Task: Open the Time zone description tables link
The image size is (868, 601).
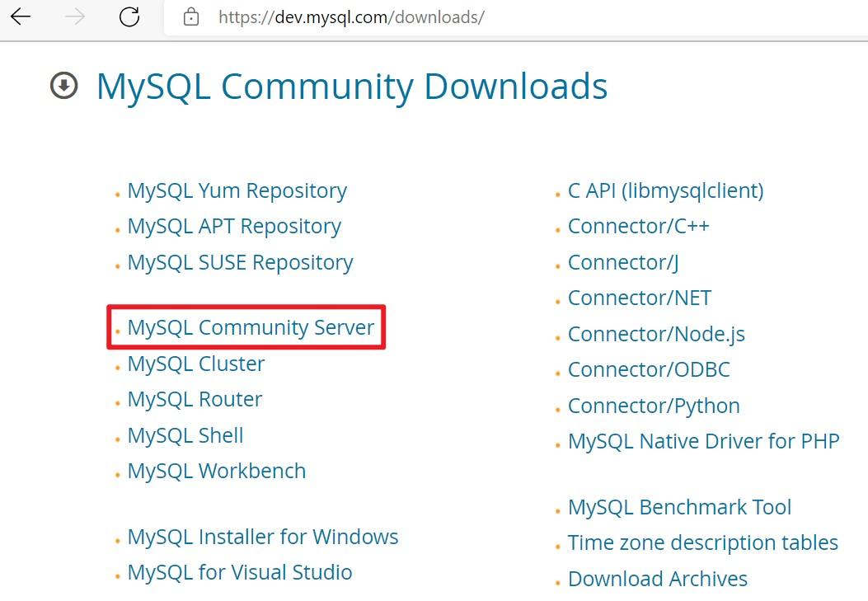Action: [x=703, y=542]
